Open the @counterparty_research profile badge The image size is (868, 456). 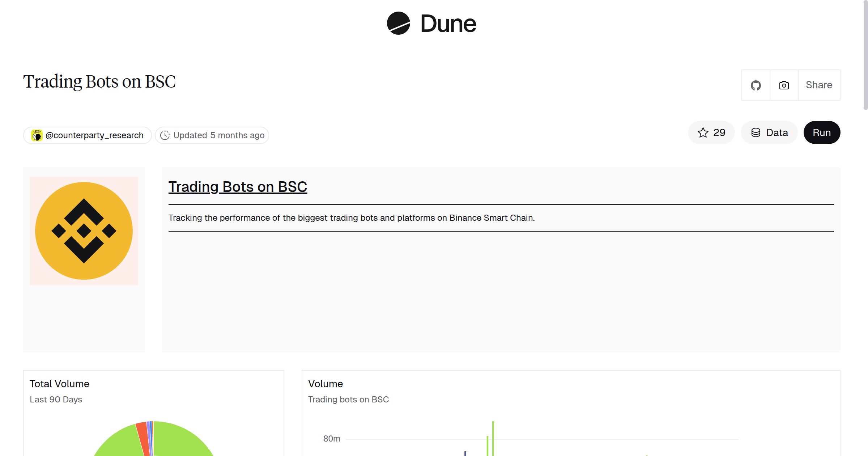(x=87, y=135)
